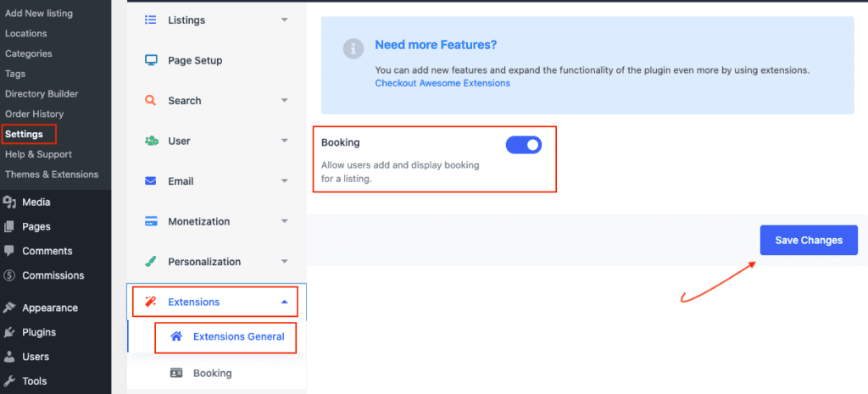Click the Personalization brush icon
The width and height of the screenshot is (868, 394).
[x=150, y=262]
